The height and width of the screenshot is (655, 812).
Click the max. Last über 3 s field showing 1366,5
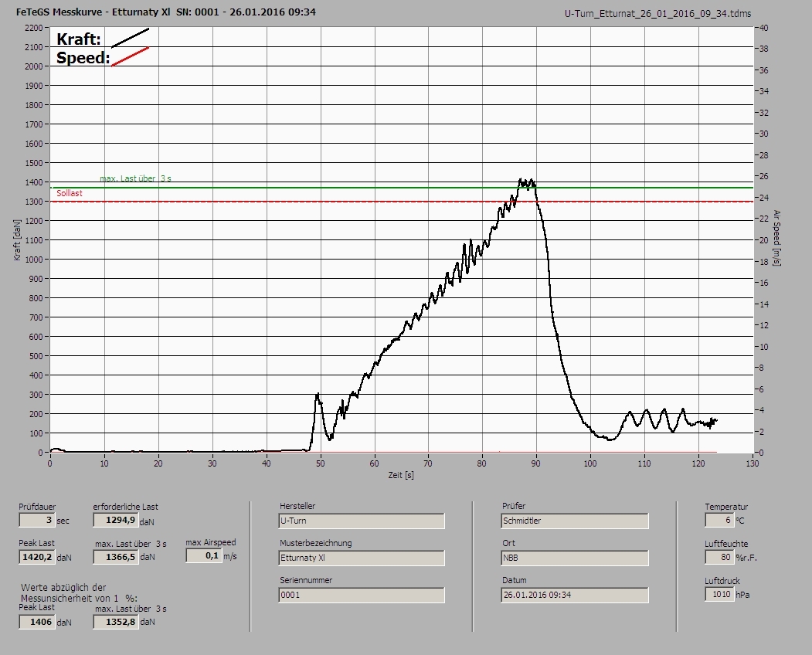pyautogui.click(x=115, y=557)
